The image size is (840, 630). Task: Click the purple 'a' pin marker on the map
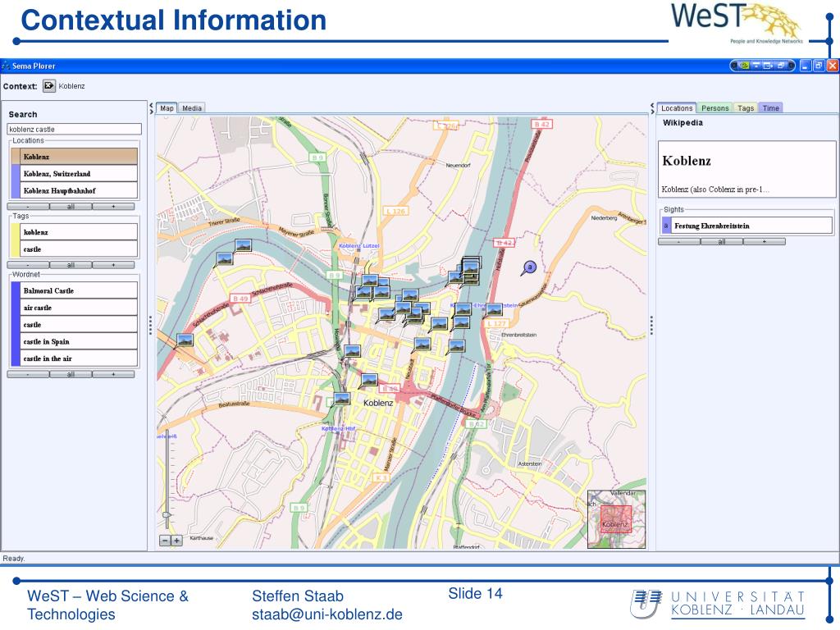point(529,267)
